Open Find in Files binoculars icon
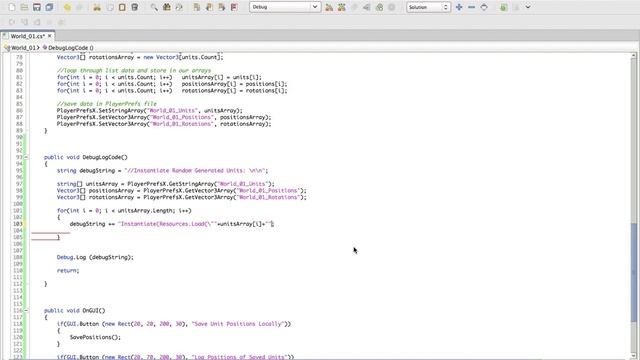This screenshot has width=640, height=360. click(167, 7)
